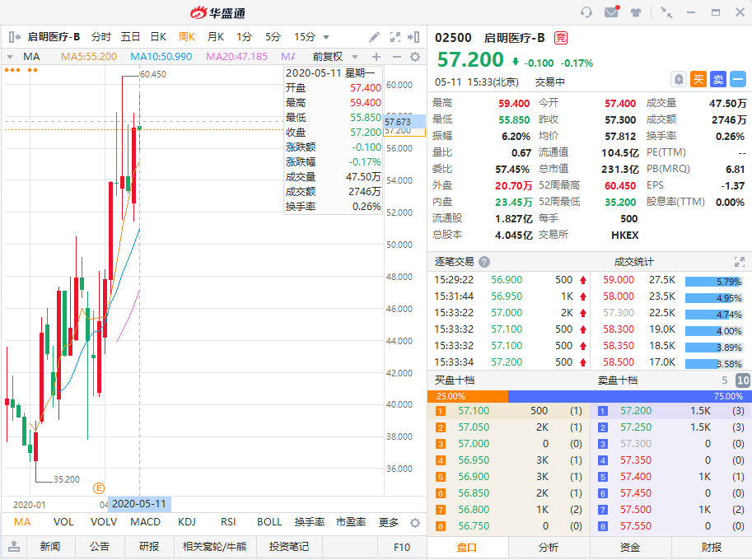752x560 pixels.
Task: Open the 新闻 news tab
Action: 50,547
